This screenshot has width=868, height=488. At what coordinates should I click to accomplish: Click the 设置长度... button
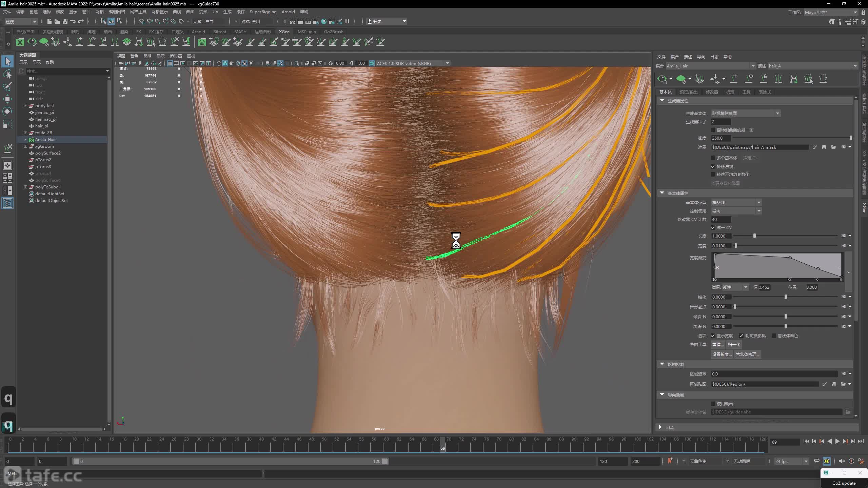coord(722,354)
